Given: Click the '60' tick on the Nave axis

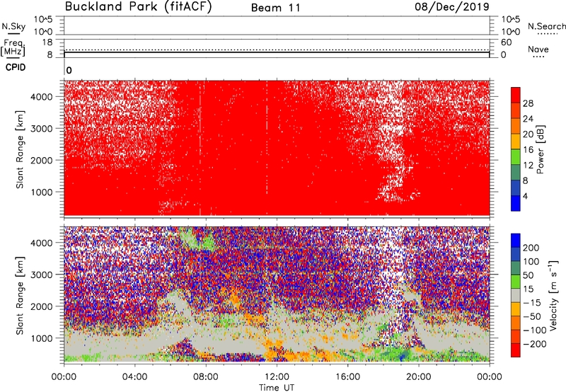Looking at the screenshot, I should (507, 42).
